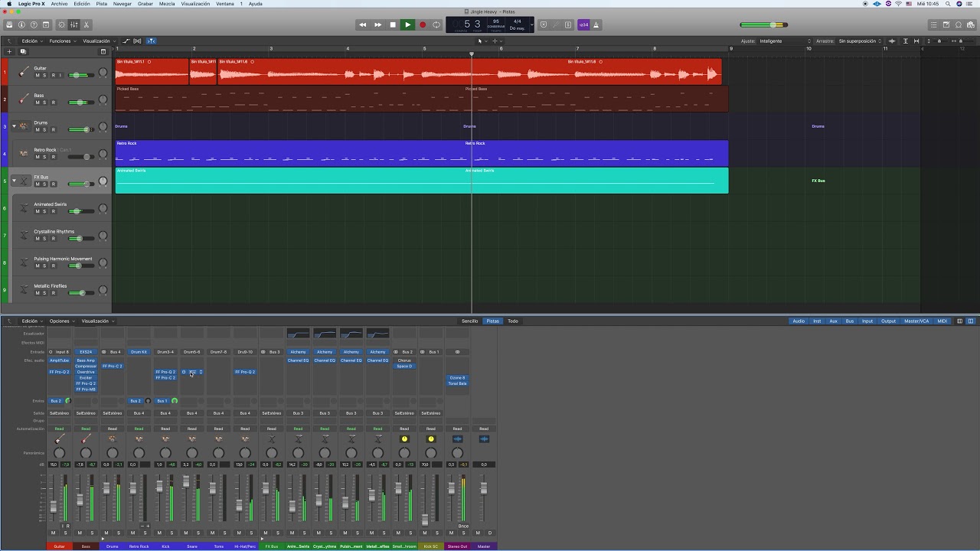
Task: Mute the Animated Swirls track
Action: click(37, 211)
